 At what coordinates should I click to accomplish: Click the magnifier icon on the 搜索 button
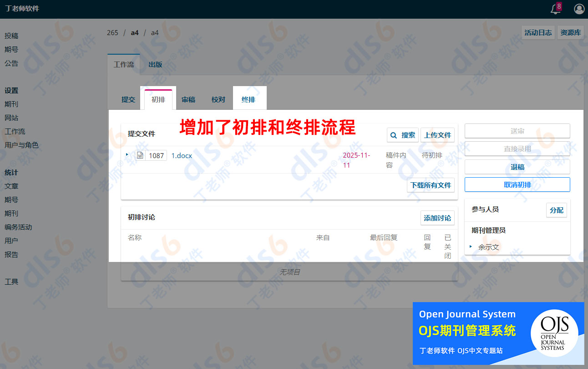coord(395,135)
